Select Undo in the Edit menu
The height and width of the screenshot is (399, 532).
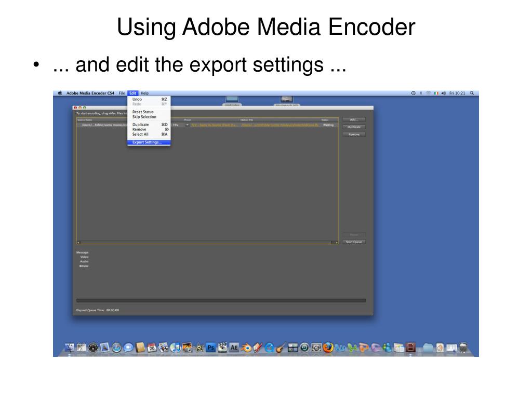pyautogui.click(x=149, y=99)
